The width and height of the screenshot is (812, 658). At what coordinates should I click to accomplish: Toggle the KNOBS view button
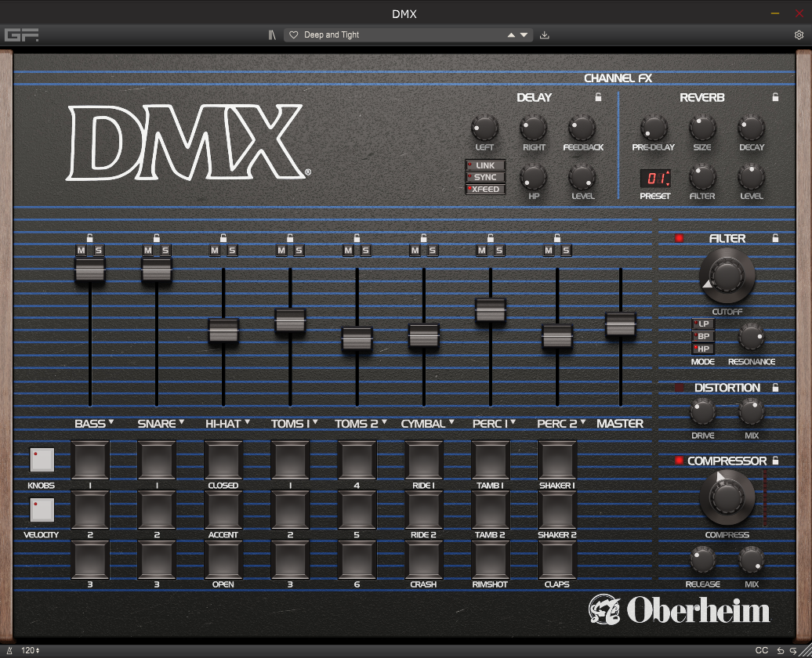[42, 460]
